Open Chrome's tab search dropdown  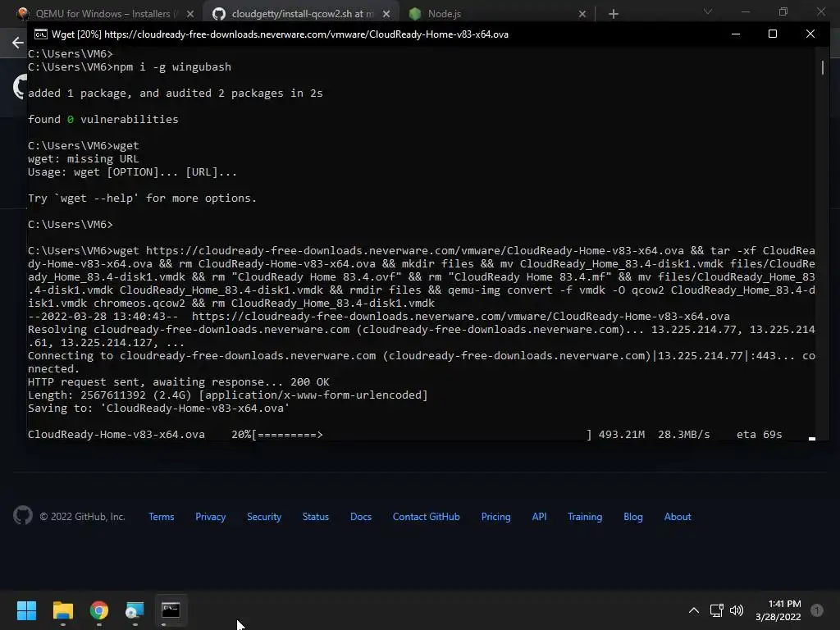tap(708, 11)
